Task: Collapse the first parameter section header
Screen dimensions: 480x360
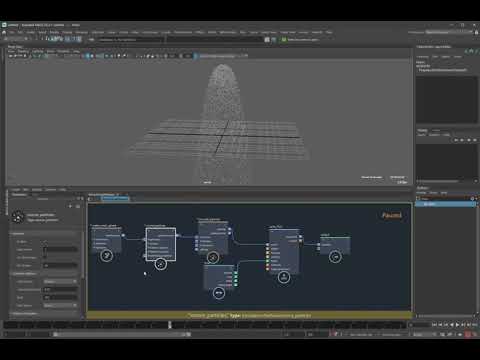Action: point(45,234)
